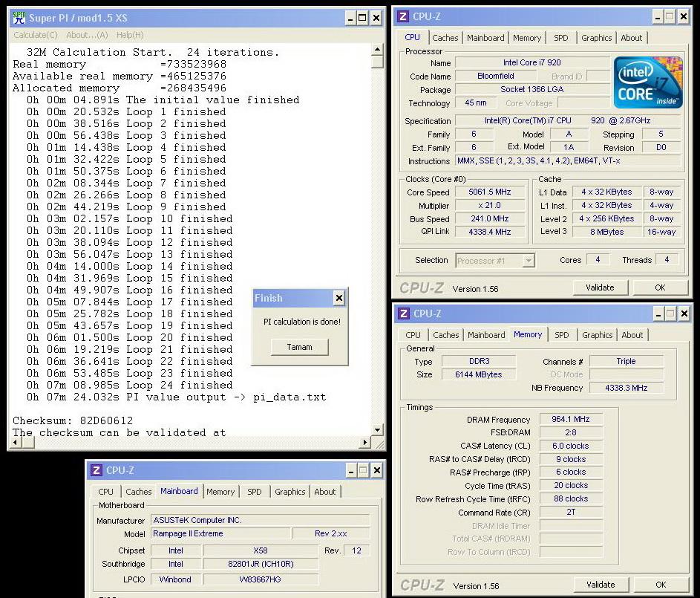
Task: Minimize the Memory CPU-Z window
Action: tap(658, 313)
